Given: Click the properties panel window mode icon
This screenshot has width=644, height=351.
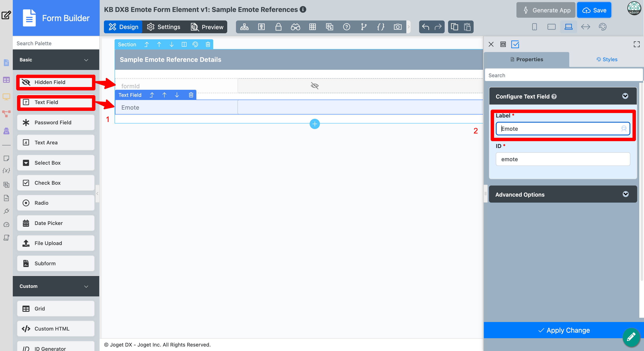Looking at the screenshot, I should 503,44.
